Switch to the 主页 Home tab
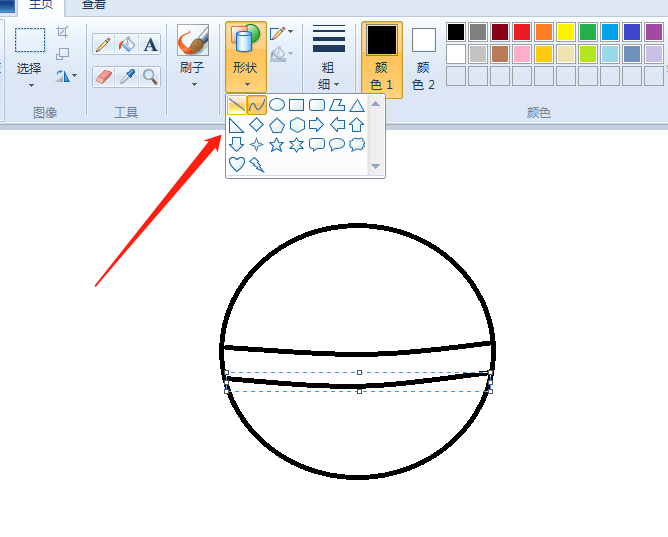This screenshot has height=537, width=668. tap(41, 5)
